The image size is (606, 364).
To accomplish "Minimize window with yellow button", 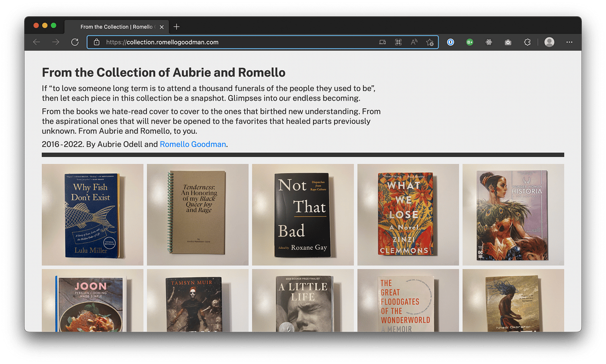I will point(45,26).
